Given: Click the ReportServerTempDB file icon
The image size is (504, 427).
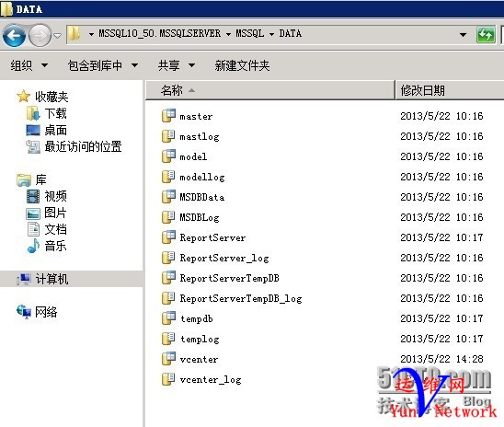Looking at the screenshot, I should [x=168, y=278].
